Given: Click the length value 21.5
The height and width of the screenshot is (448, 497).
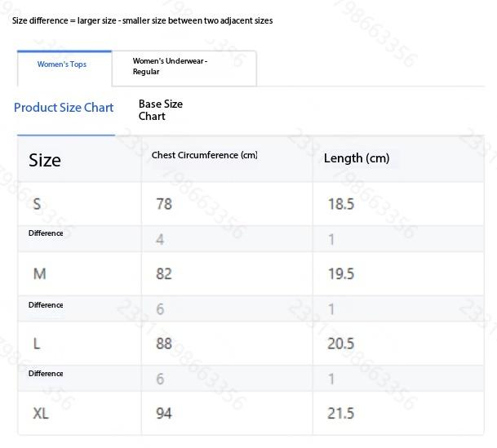Looking at the screenshot, I should click(341, 414).
